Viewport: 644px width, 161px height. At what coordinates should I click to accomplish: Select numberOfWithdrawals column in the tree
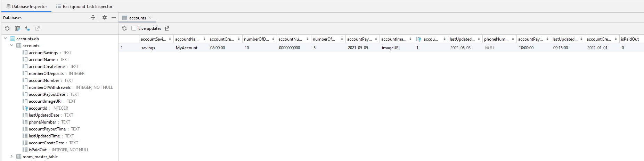50,87
